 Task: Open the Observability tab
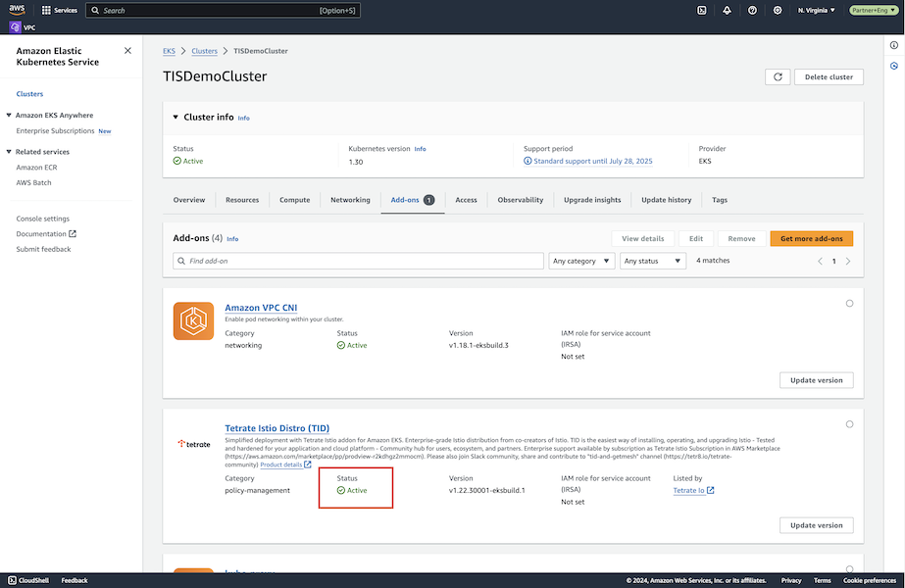tap(521, 200)
